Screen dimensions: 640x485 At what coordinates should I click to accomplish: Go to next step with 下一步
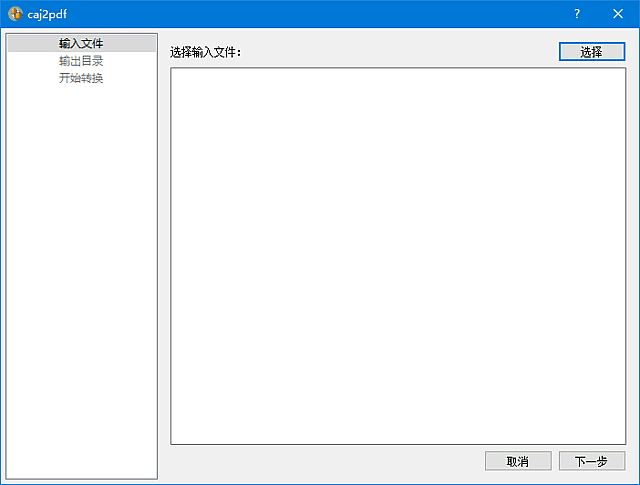click(591, 461)
